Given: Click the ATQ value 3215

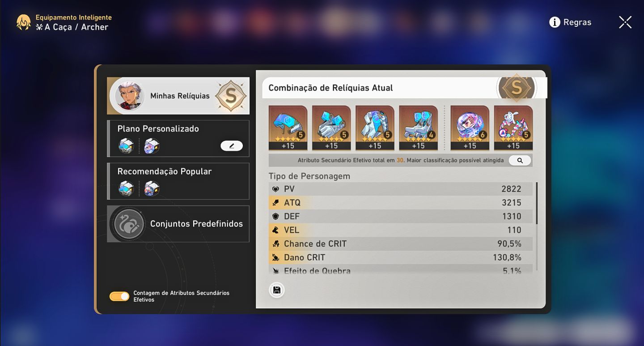Looking at the screenshot, I should (511, 203).
